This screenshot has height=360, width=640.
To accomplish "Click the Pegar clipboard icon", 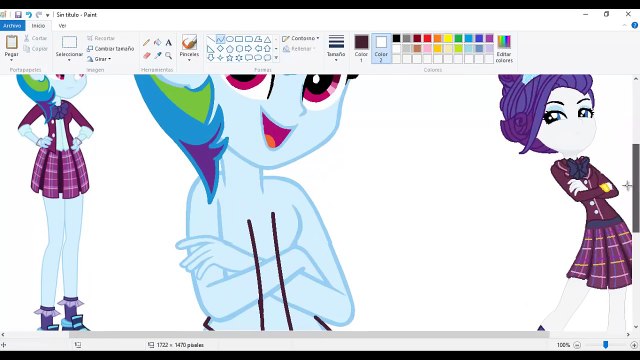I will [x=11, y=42].
